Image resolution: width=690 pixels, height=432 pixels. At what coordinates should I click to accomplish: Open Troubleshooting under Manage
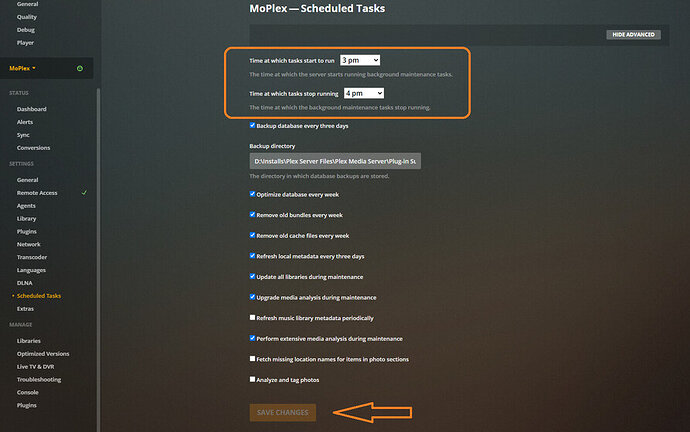point(39,379)
